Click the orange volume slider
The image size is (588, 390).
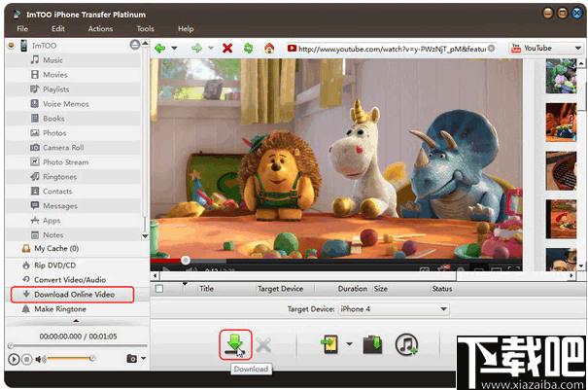[70, 359]
